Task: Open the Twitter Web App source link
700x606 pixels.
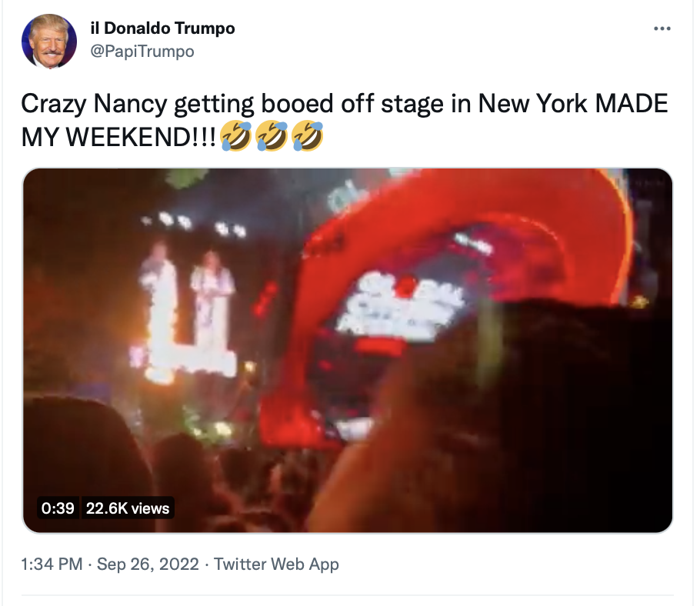Action: point(276,564)
